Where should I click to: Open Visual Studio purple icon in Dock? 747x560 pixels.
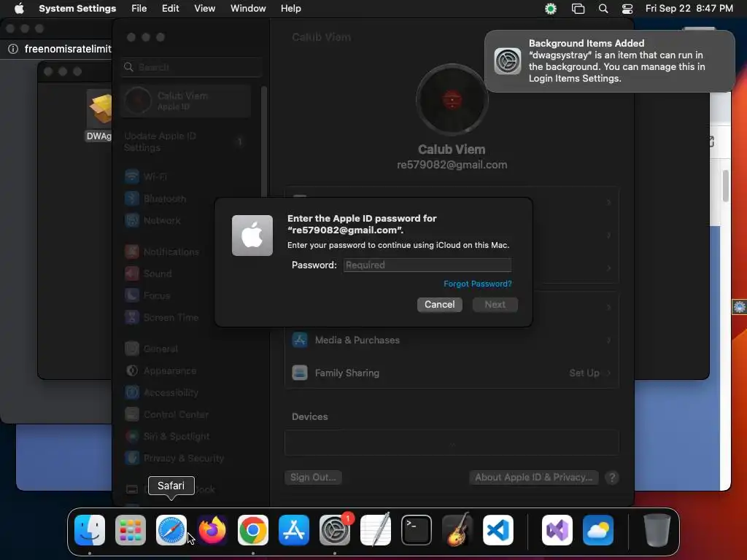[557, 530]
